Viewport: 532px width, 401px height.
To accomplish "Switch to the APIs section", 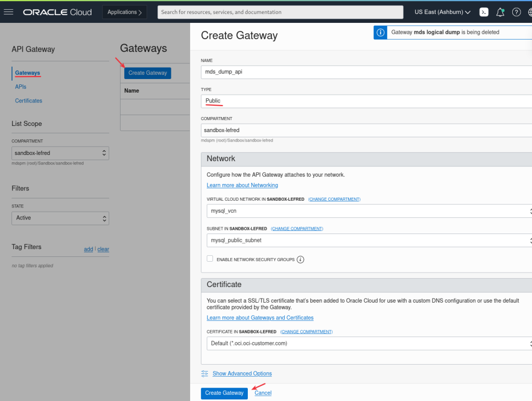I will pyautogui.click(x=21, y=86).
